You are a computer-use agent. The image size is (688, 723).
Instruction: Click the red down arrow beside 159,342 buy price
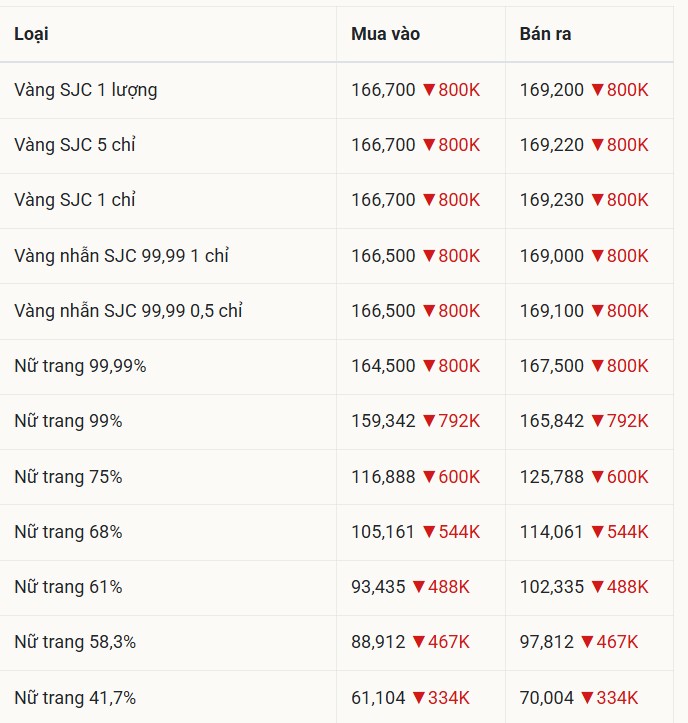[429, 421]
